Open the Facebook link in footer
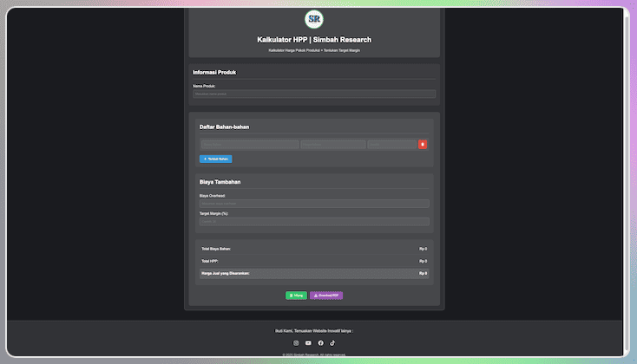 click(x=320, y=343)
